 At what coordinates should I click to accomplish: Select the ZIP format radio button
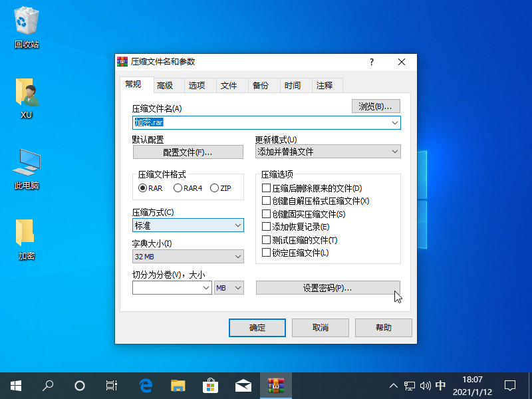point(214,188)
